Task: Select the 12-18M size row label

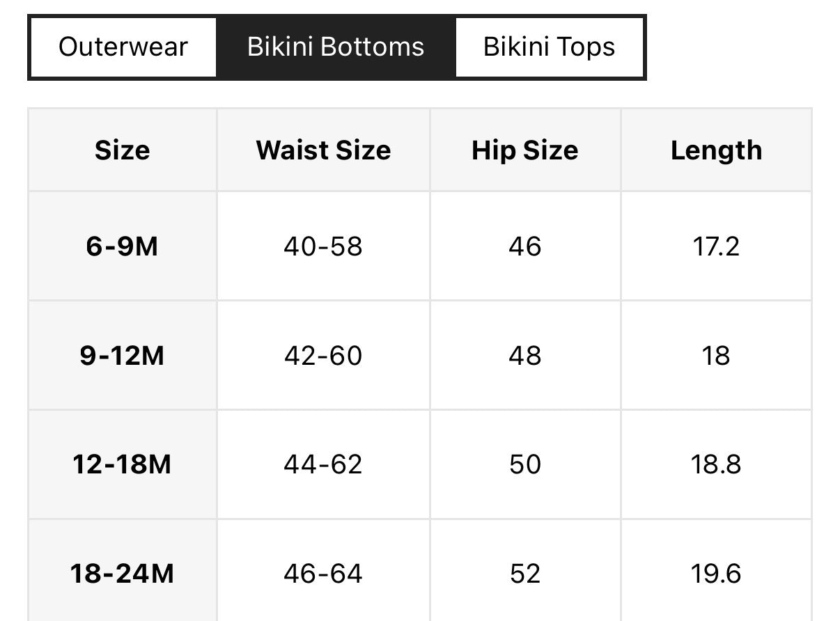Action: pos(123,464)
